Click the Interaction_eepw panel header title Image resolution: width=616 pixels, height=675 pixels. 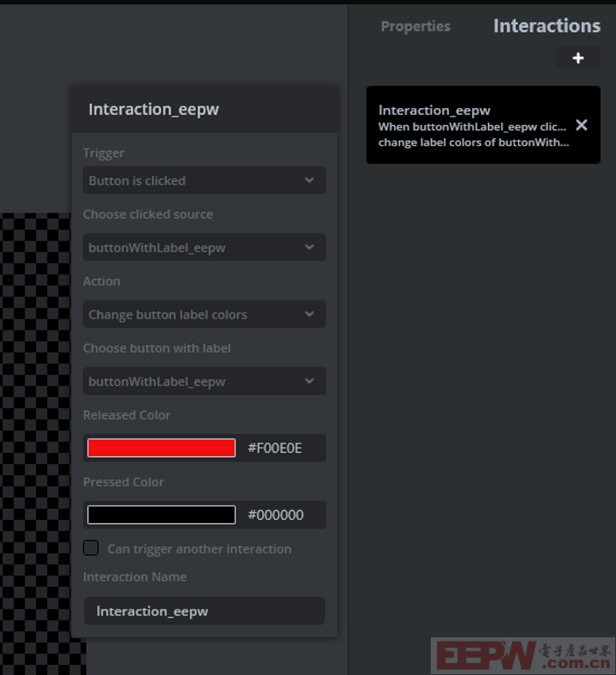153,109
